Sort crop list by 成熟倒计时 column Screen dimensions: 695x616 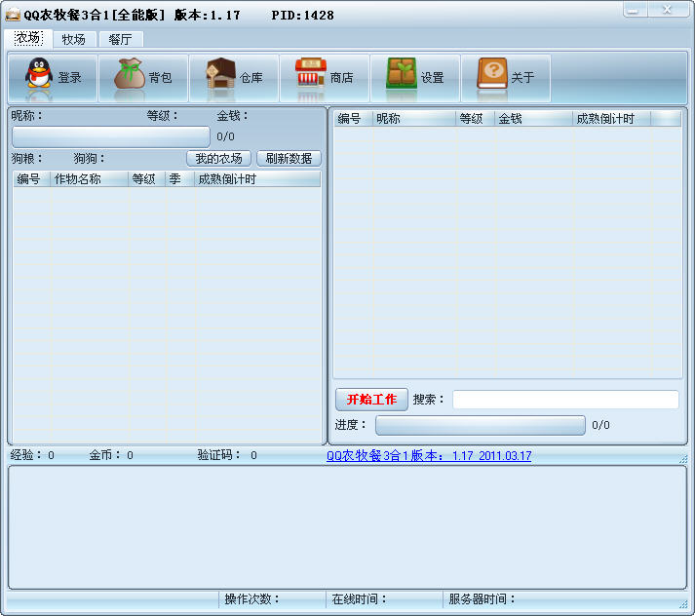pos(257,179)
